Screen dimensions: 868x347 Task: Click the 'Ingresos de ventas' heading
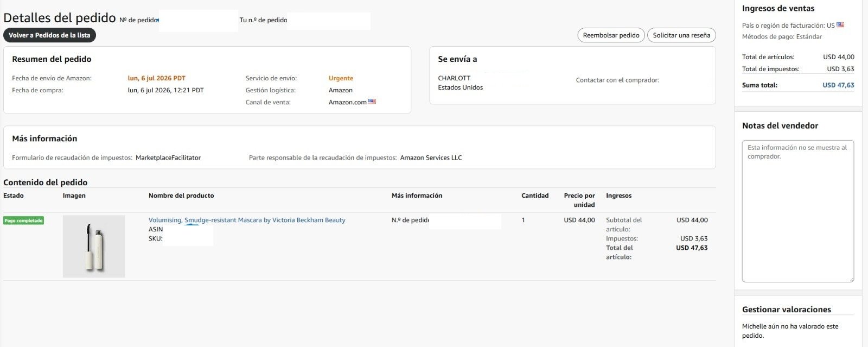click(778, 8)
